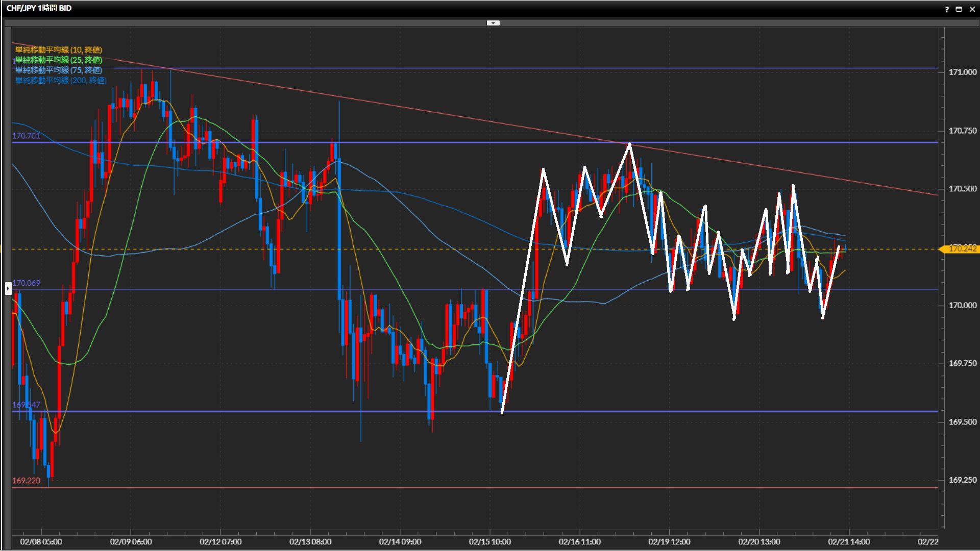Image resolution: width=980 pixels, height=551 pixels.
Task: Maximize the CHF/JPY chart window
Action: pos(959,9)
